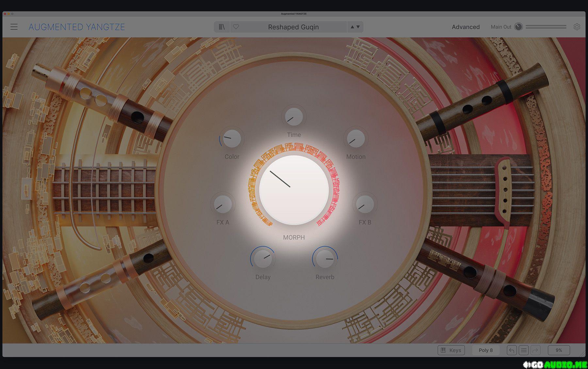588x369 pixels.
Task: Click the redo arrow icon
Action: pos(535,350)
